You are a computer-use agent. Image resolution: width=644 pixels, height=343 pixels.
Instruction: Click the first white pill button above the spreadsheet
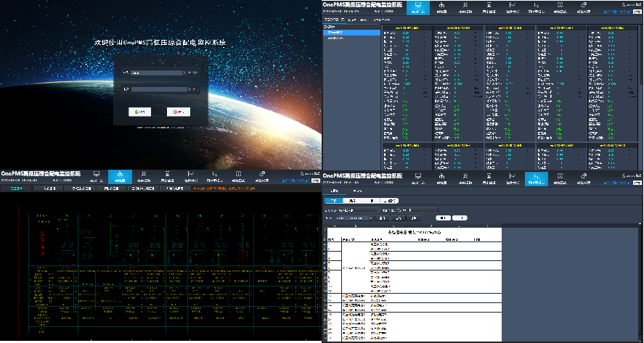pyautogui.click(x=443, y=218)
